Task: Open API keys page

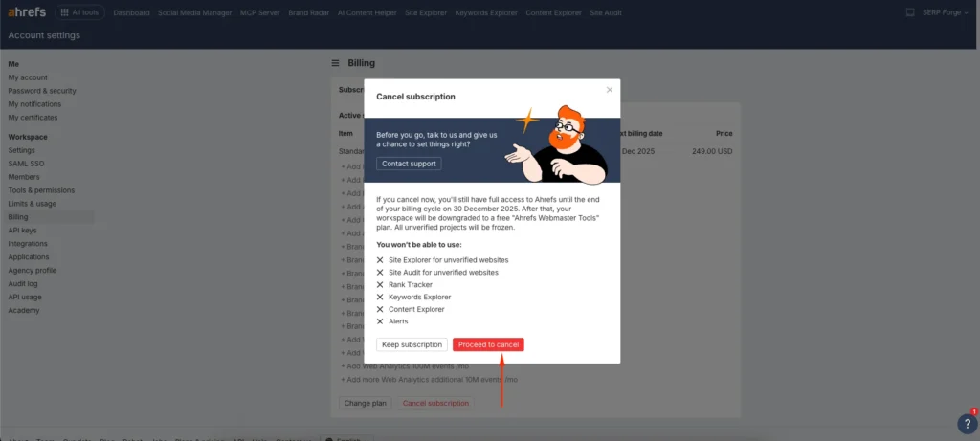Action: 23,231
